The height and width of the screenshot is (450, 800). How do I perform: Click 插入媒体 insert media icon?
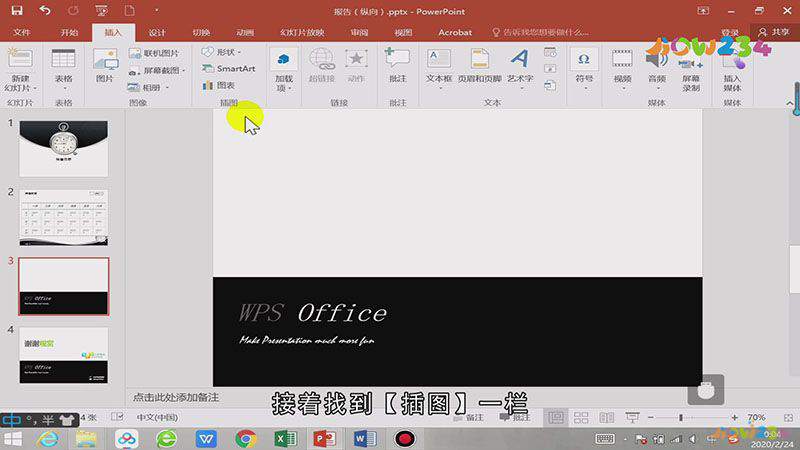[x=732, y=74]
